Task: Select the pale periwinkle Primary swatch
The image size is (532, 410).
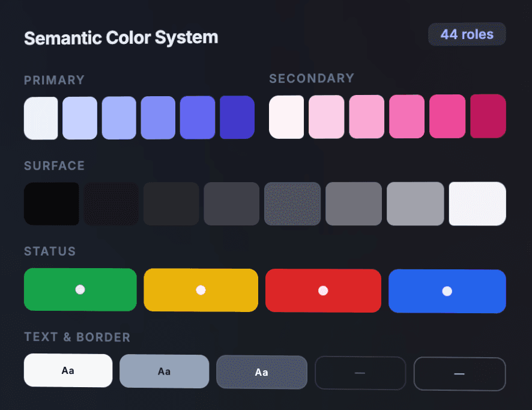Action: click(x=80, y=118)
